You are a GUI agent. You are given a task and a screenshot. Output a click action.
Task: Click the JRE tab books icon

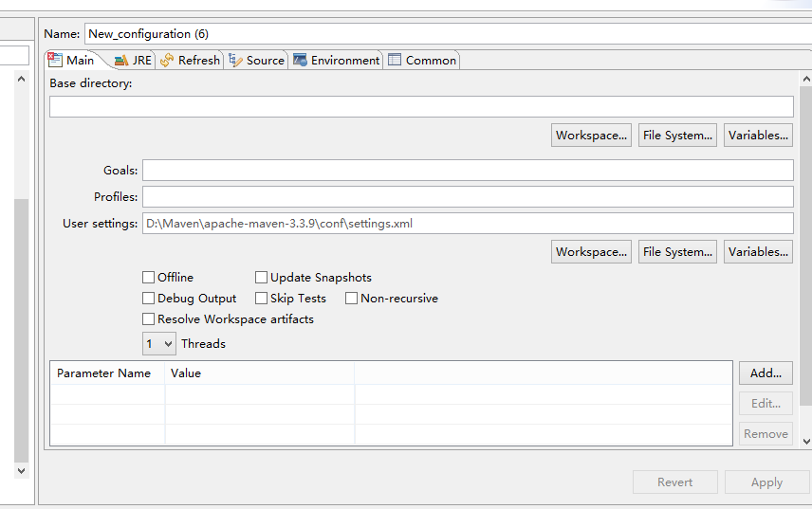[x=121, y=61]
